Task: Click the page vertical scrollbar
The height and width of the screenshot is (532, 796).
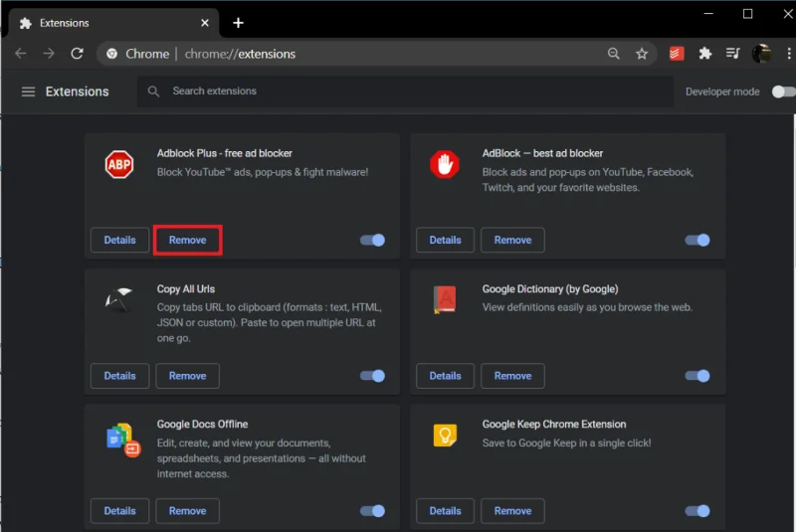Action: pos(794,322)
